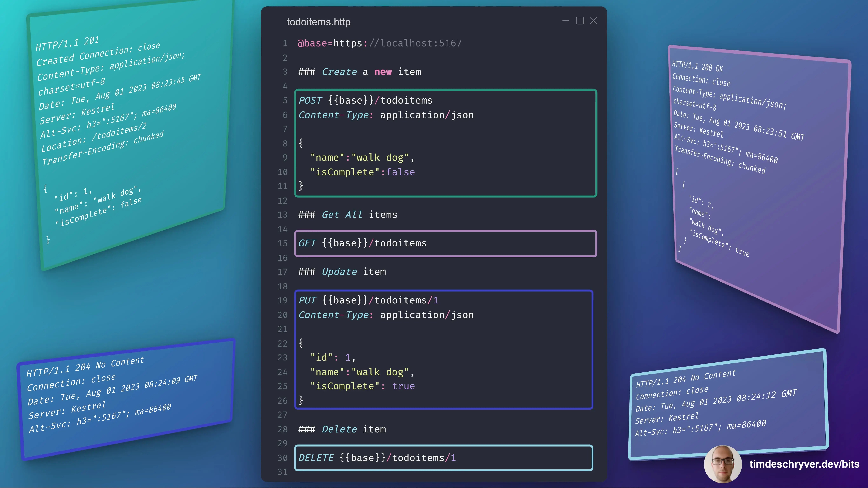Click the minimize icon of todoitems.http window

[565, 21]
